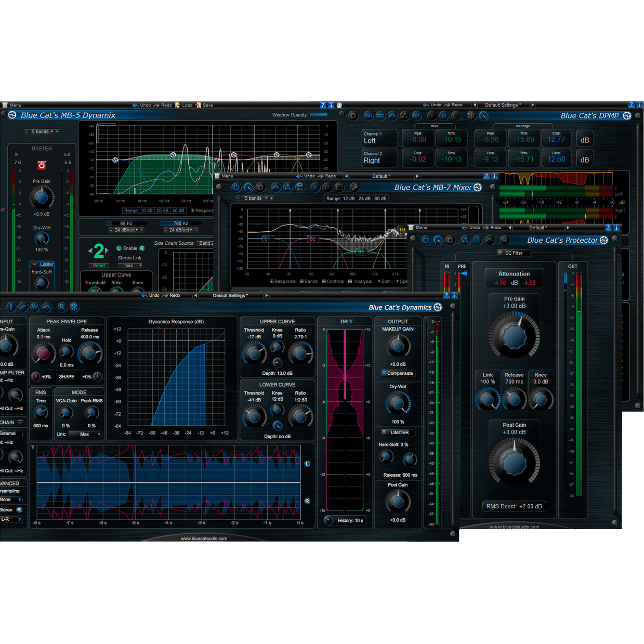
Task: Toggle Protector power bypass icon
Action: tap(426, 240)
